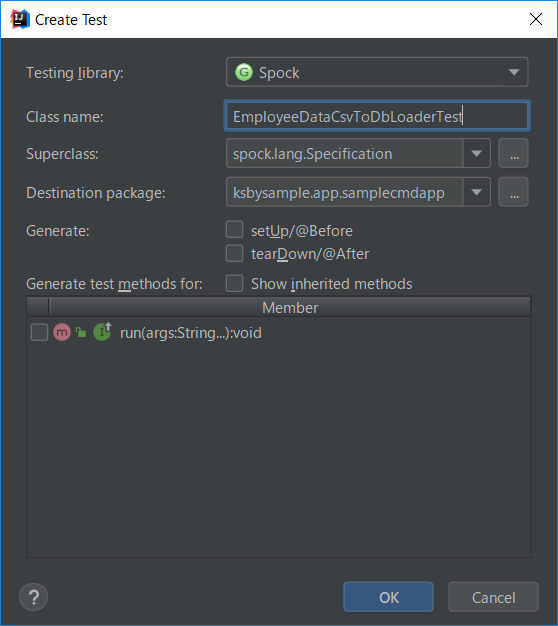Open the Testing library dropdown
558x626 pixels.
point(377,72)
